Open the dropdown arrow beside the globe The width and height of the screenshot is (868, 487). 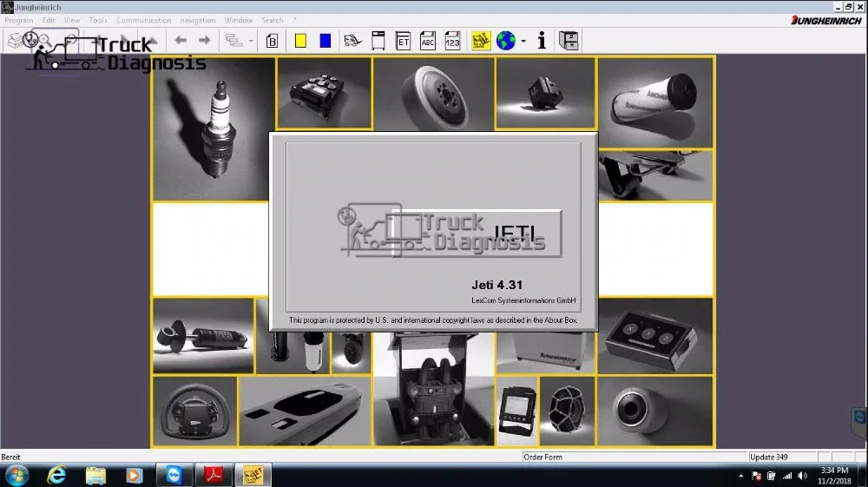[x=523, y=41]
